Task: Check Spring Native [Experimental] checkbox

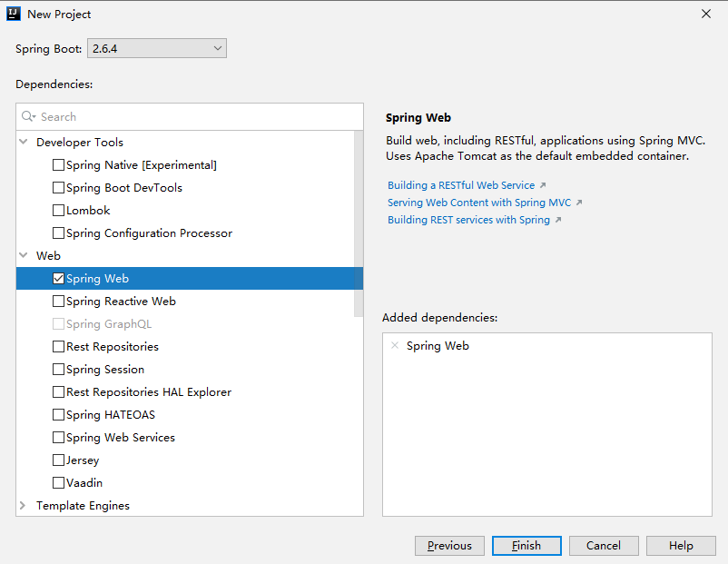Action: [x=58, y=165]
